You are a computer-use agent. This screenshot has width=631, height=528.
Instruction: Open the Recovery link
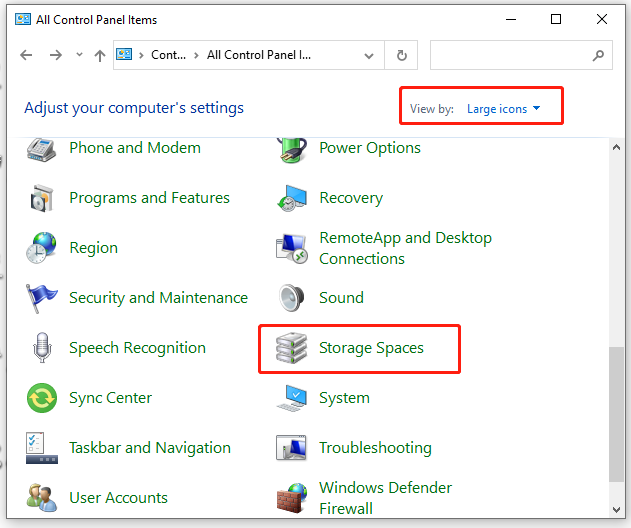351,198
